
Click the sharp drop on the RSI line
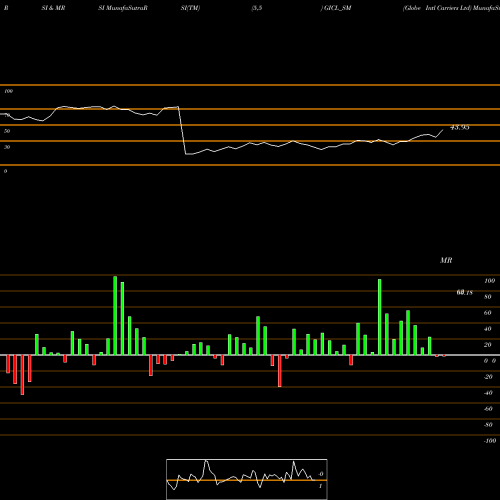(x=182, y=130)
